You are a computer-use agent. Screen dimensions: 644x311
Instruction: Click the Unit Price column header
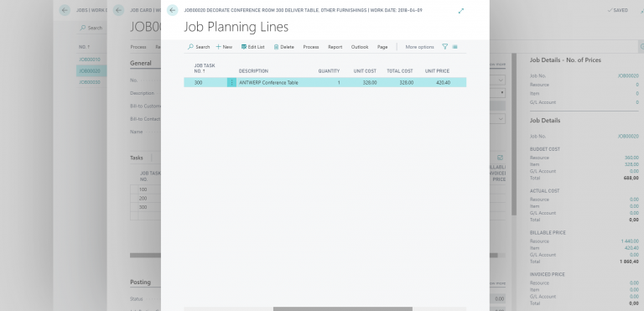[437, 71]
